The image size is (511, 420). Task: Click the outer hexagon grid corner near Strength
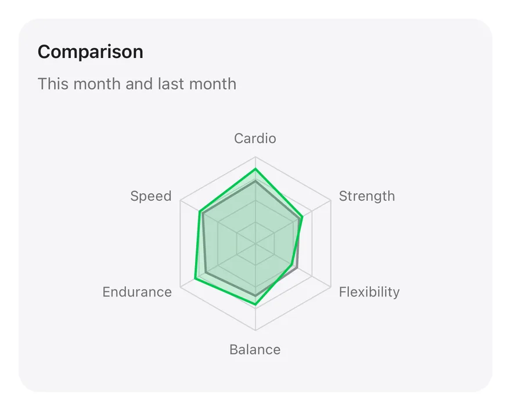tap(331, 200)
